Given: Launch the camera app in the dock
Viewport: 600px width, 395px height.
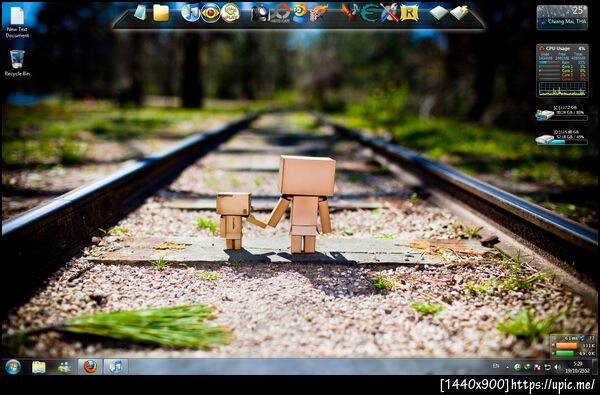Looking at the screenshot, I should [x=260, y=13].
